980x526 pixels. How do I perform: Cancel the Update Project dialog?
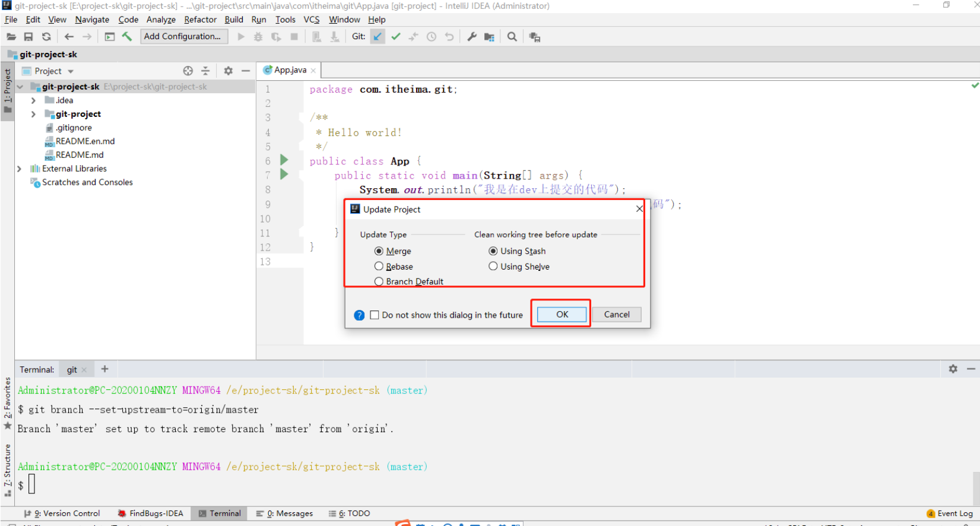tap(616, 315)
